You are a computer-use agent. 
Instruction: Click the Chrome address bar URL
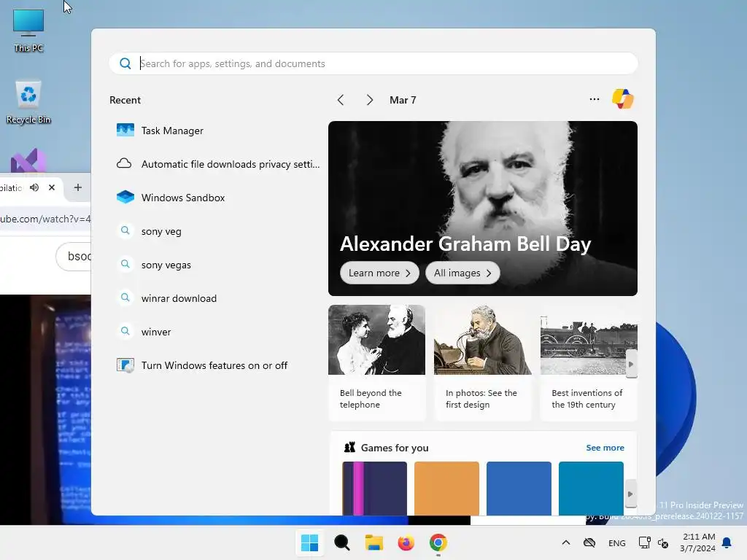point(45,219)
